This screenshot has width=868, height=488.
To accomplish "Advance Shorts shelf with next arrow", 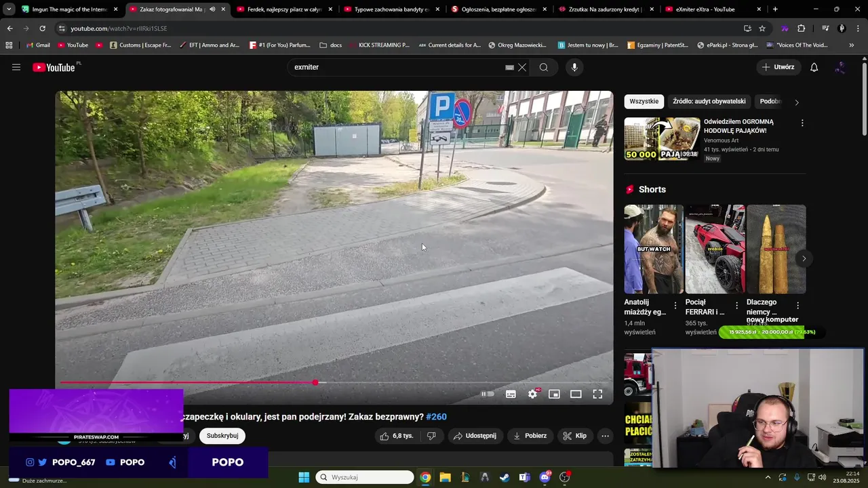I will [804, 258].
